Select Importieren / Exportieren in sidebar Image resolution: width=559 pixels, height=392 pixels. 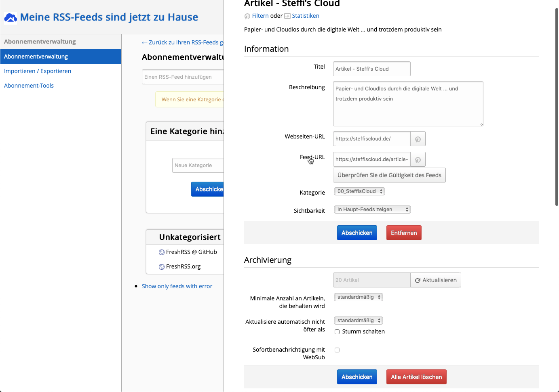point(38,71)
